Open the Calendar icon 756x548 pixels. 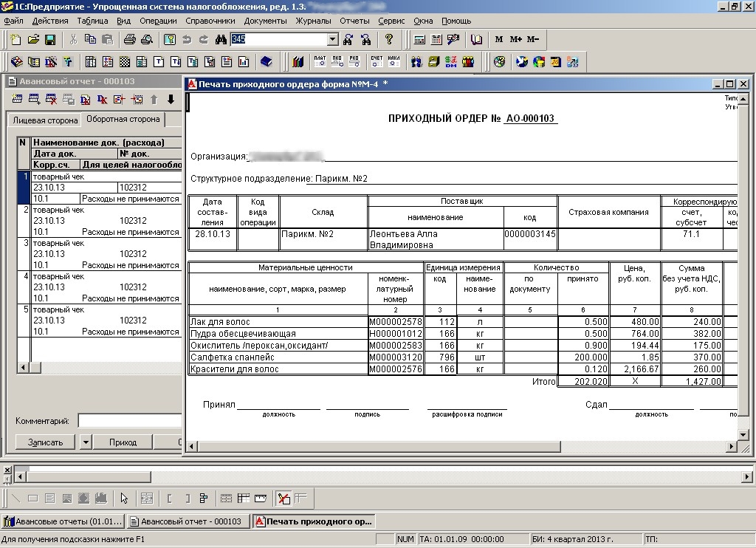click(436, 40)
